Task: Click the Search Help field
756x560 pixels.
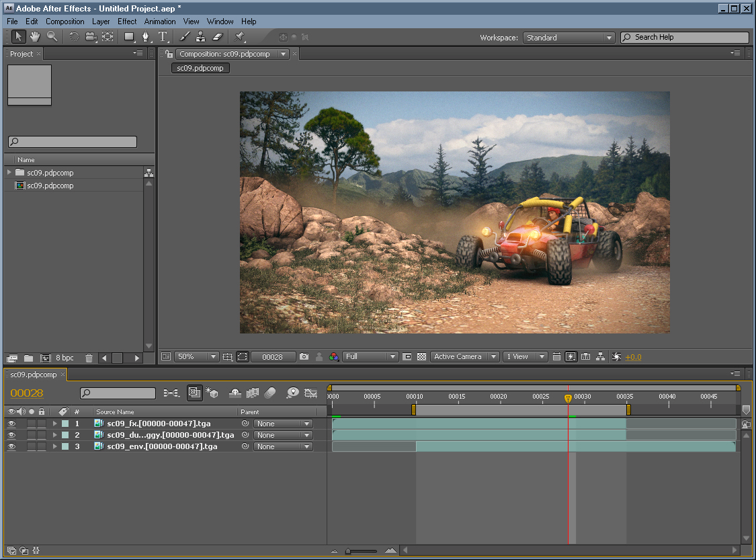Action: pos(685,38)
